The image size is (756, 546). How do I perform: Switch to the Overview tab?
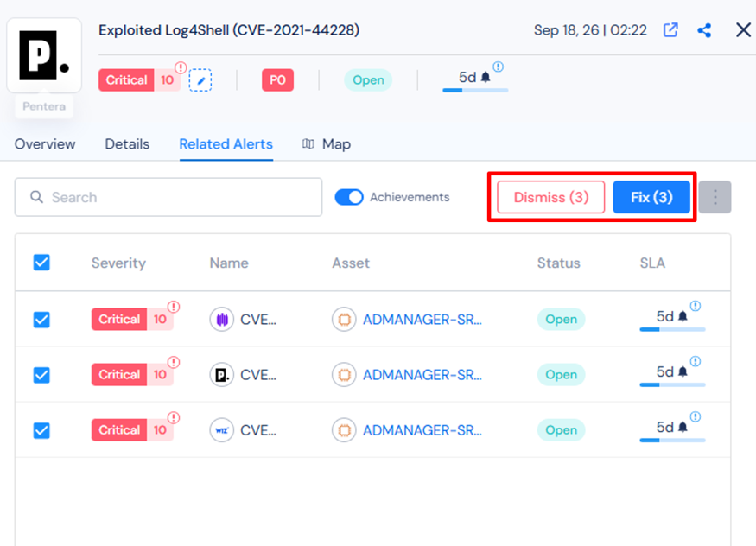45,144
